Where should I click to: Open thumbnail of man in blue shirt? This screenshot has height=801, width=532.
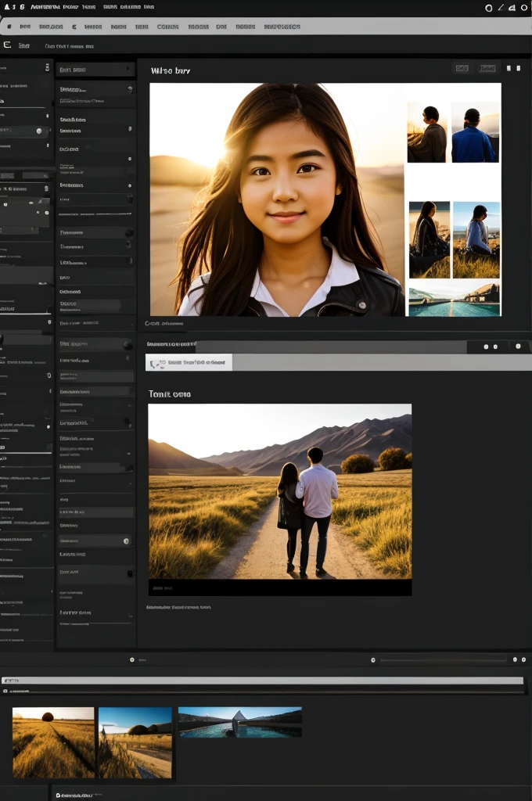click(475, 131)
